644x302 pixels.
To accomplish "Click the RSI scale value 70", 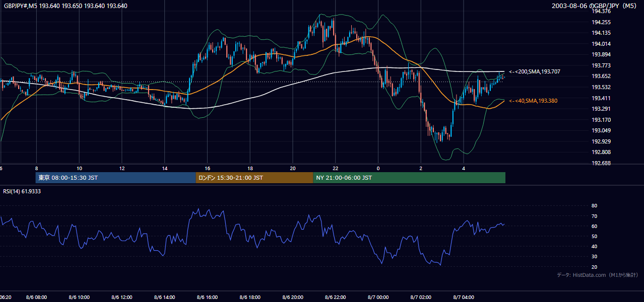I will pos(594,216).
